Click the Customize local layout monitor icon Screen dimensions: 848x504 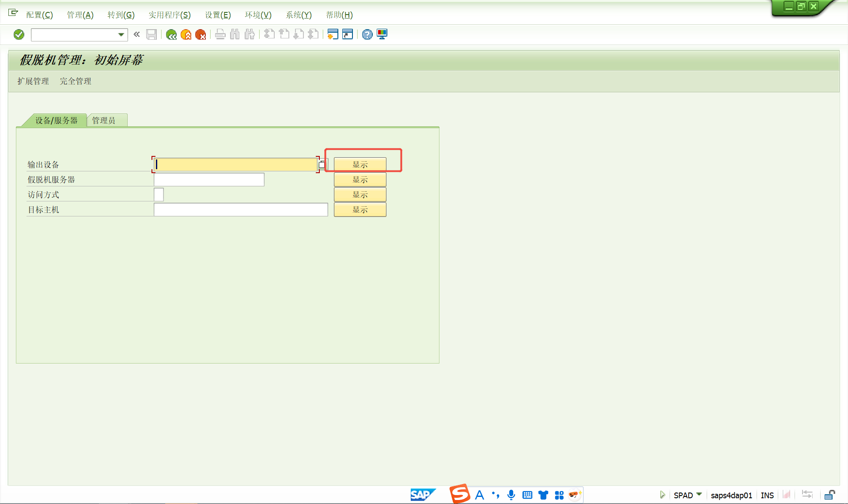pos(382,34)
